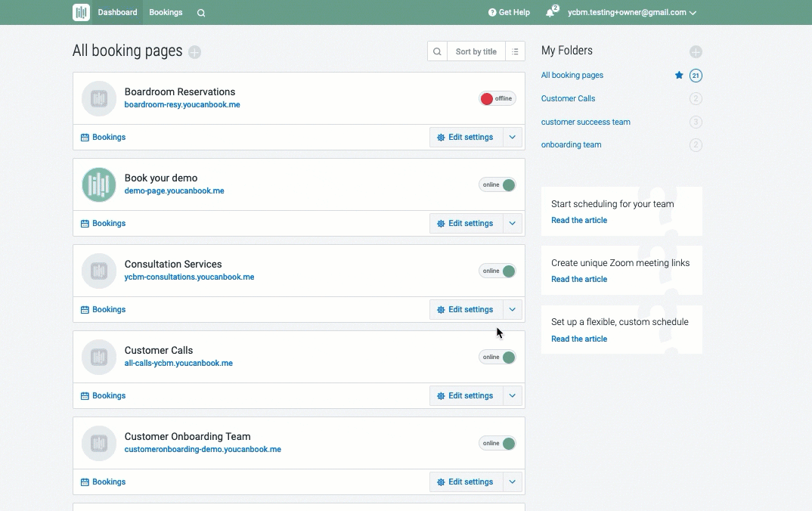The width and height of the screenshot is (812, 511).
Task: Click the Customer Onboarding Team title
Action: [x=188, y=436]
